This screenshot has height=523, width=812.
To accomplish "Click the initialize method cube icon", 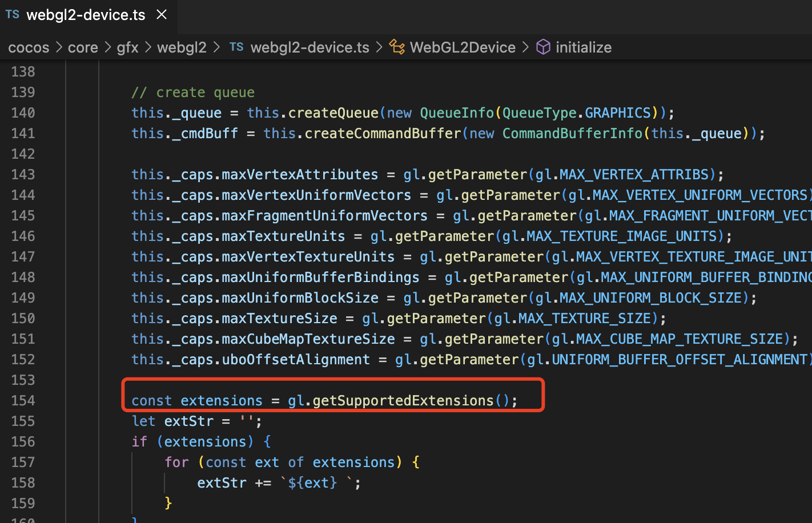I will (543, 47).
